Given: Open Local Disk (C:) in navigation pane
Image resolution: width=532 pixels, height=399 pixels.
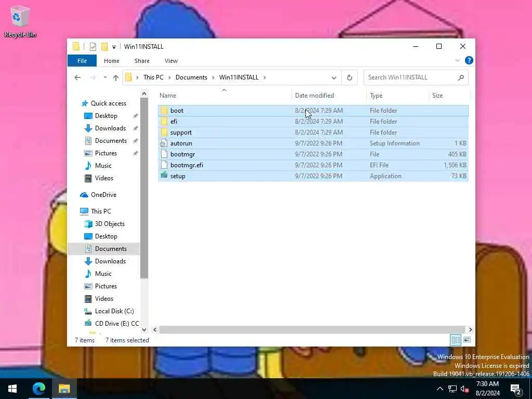Looking at the screenshot, I should [114, 311].
